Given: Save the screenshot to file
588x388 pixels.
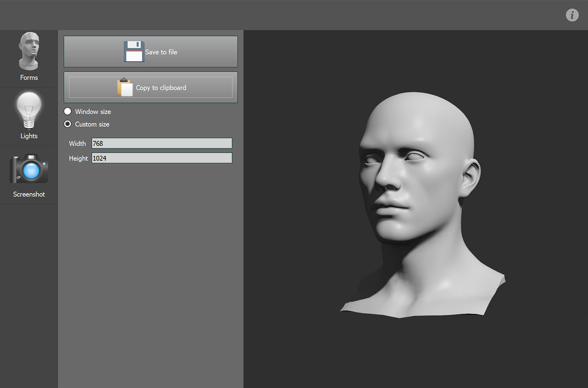Looking at the screenshot, I should click(151, 52).
